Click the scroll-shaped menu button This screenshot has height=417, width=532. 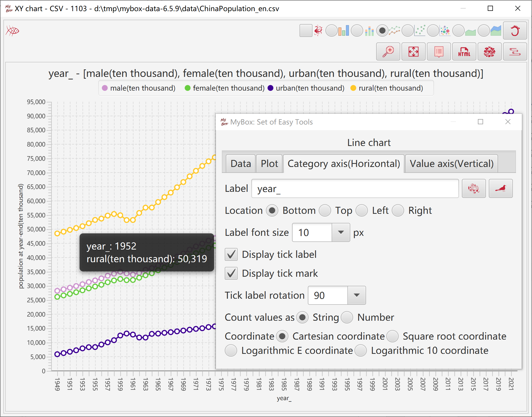[x=515, y=52]
